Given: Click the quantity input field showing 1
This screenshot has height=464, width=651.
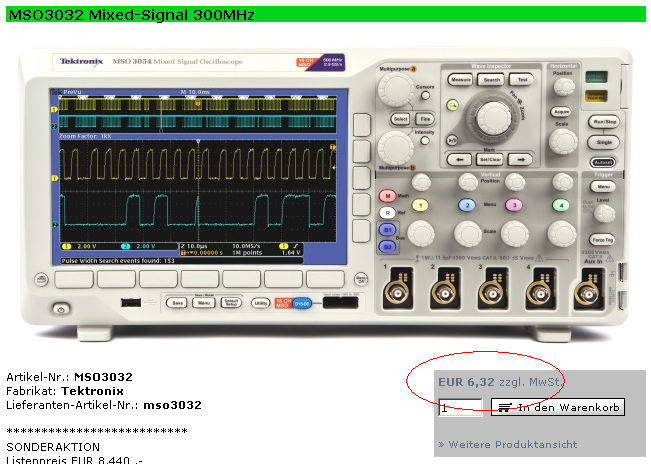Looking at the screenshot, I should click(x=460, y=408).
